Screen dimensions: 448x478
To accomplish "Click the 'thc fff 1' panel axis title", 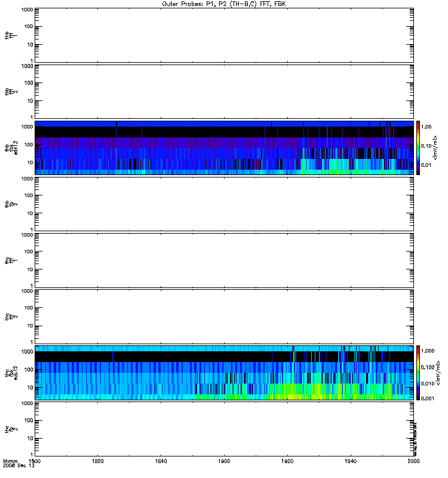I will pyautogui.click(x=11, y=261).
